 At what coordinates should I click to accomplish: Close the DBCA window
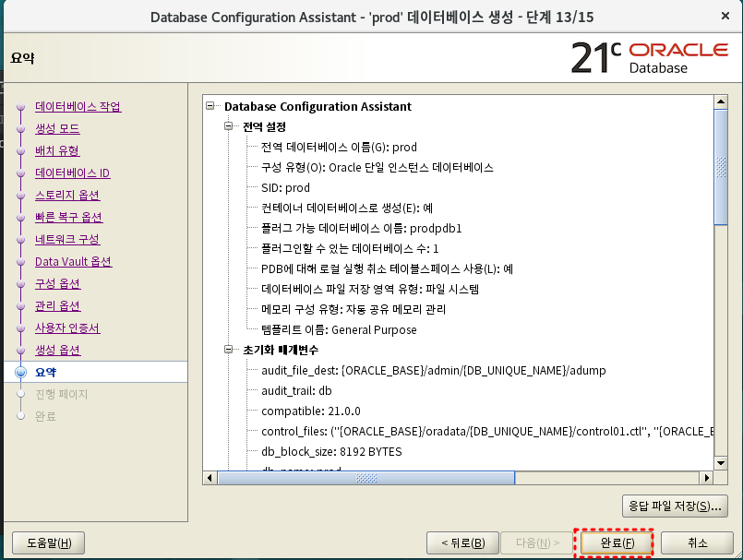coord(725,16)
